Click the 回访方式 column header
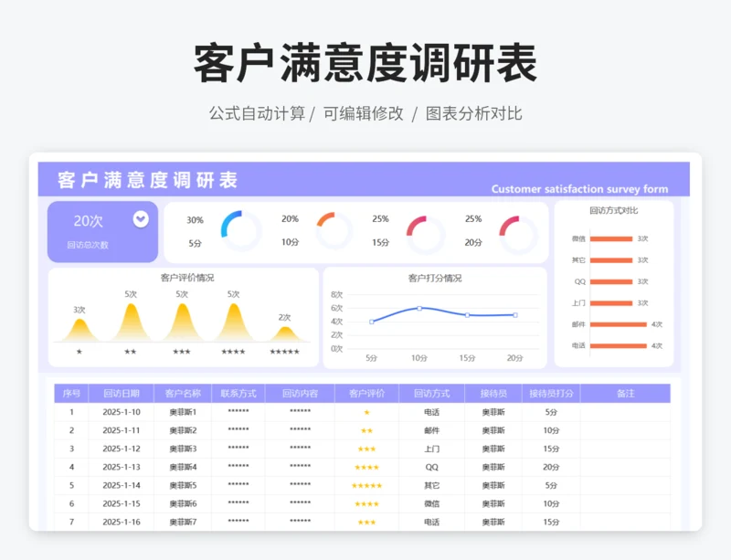This screenshot has height=560, width=731. click(x=431, y=394)
